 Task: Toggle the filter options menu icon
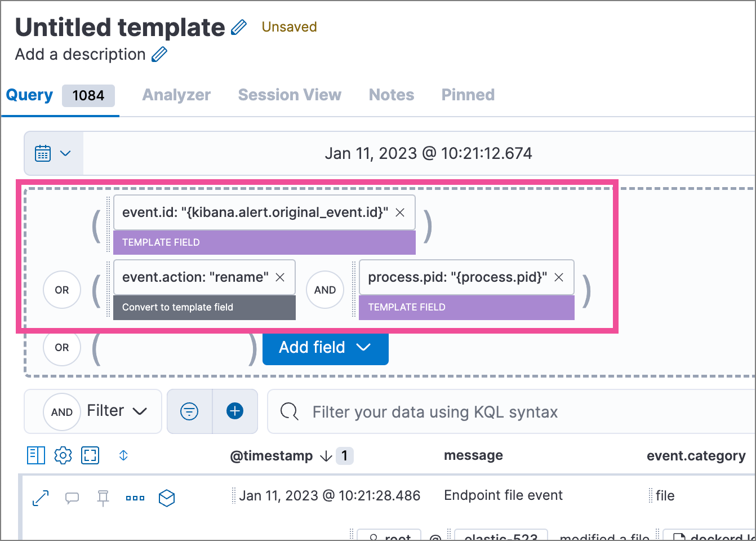189,411
